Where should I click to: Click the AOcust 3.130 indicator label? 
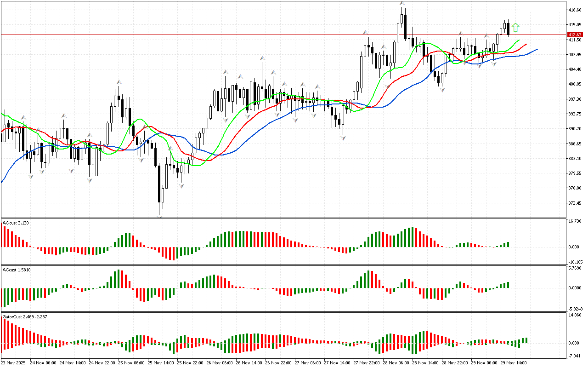click(16, 223)
